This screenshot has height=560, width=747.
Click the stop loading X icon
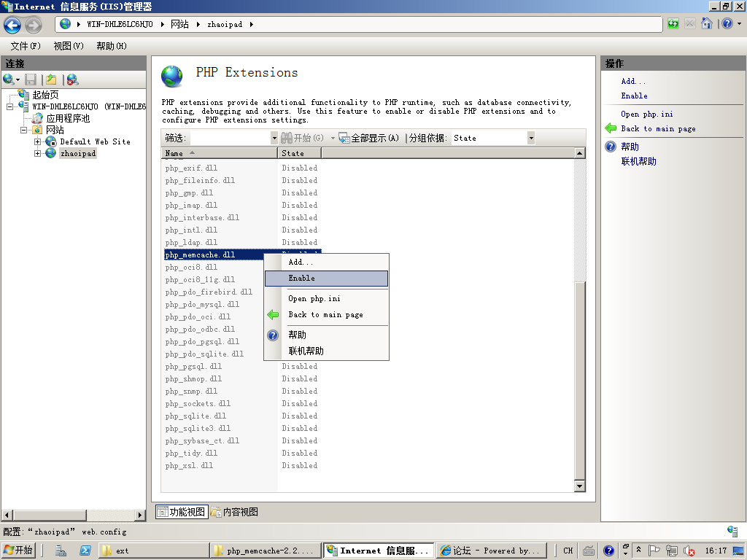click(690, 23)
